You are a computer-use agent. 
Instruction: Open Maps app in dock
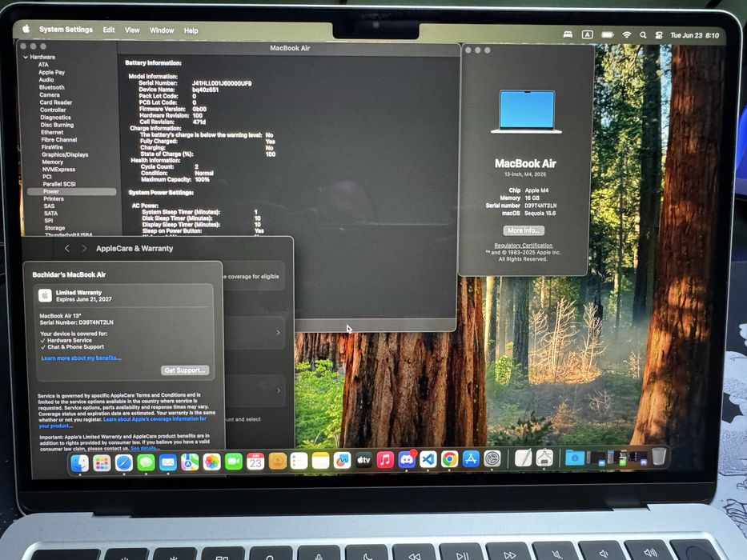pyautogui.click(x=190, y=462)
